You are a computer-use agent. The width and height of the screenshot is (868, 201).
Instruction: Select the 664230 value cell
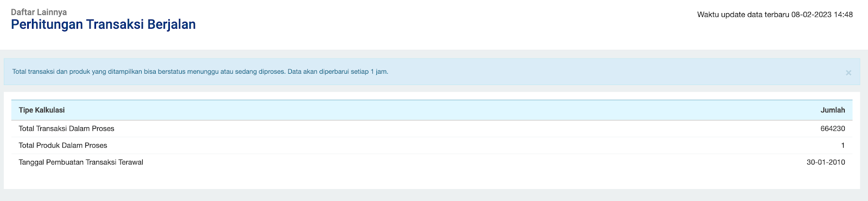pos(833,129)
